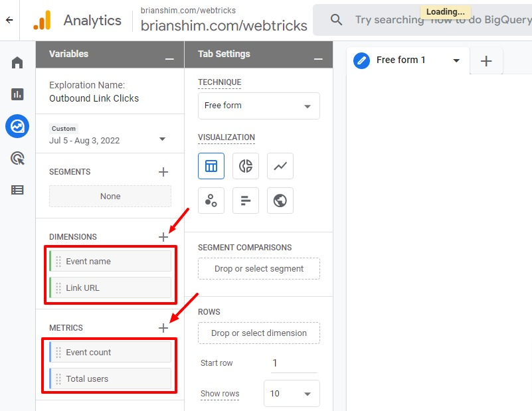
Task: Add a new dimension with plus
Action: click(163, 237)
